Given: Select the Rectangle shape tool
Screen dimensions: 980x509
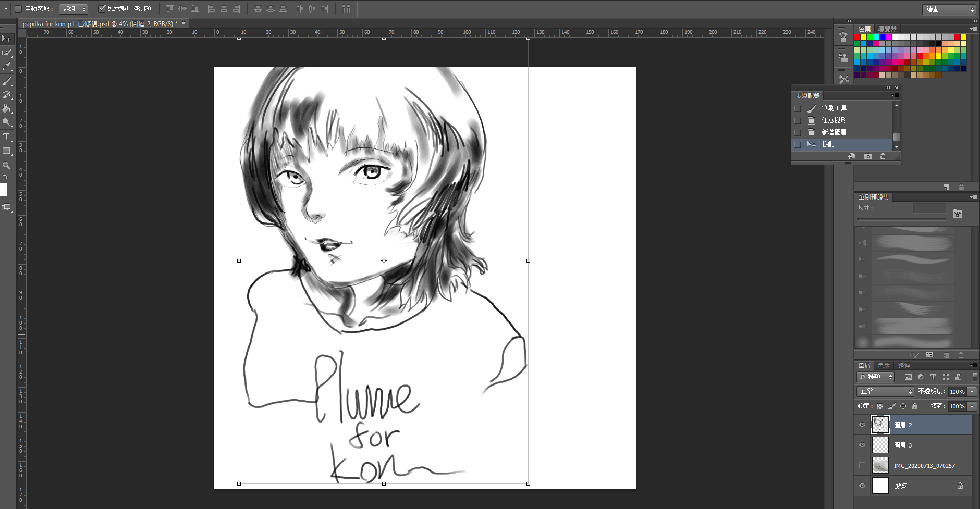Looking at the screenshot, I should (6, 151).
